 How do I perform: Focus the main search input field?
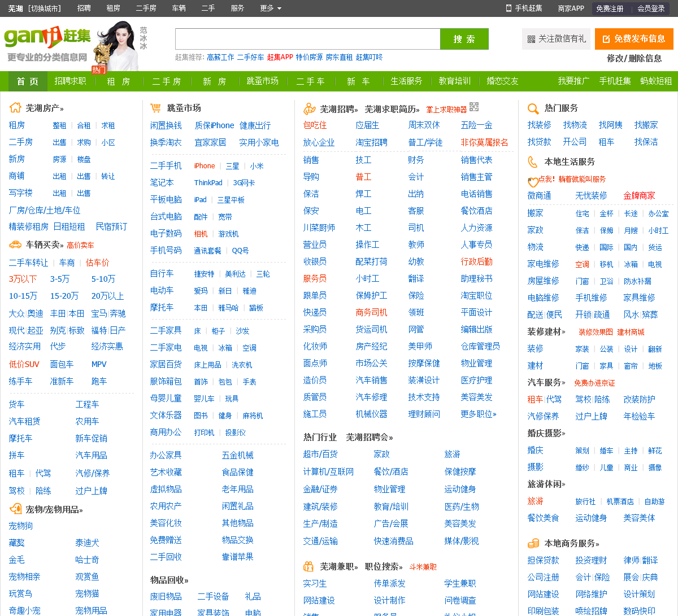click(x=308, y=39)
